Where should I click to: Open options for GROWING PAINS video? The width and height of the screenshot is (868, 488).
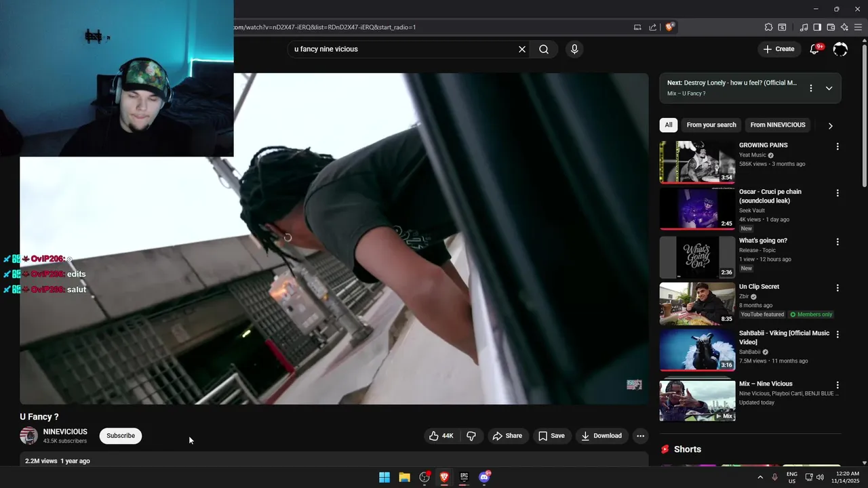(837, 146)
